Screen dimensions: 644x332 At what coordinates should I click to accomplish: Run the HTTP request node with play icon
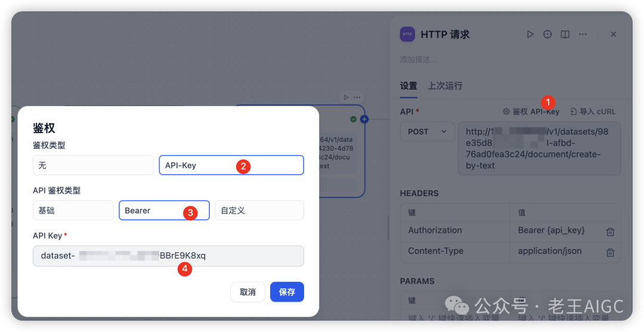(530, 35)
